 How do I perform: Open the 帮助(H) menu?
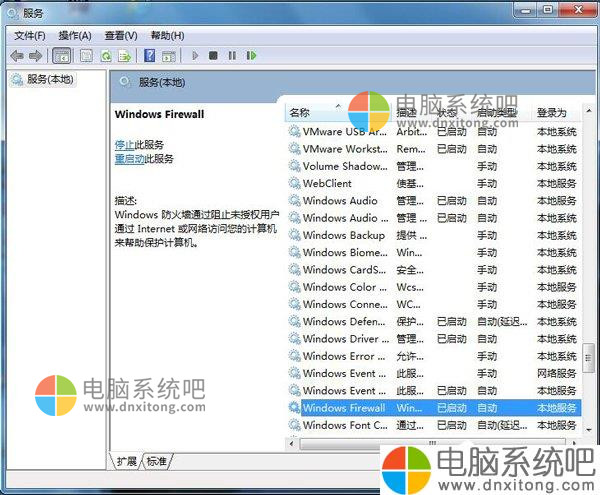[167, 36]
